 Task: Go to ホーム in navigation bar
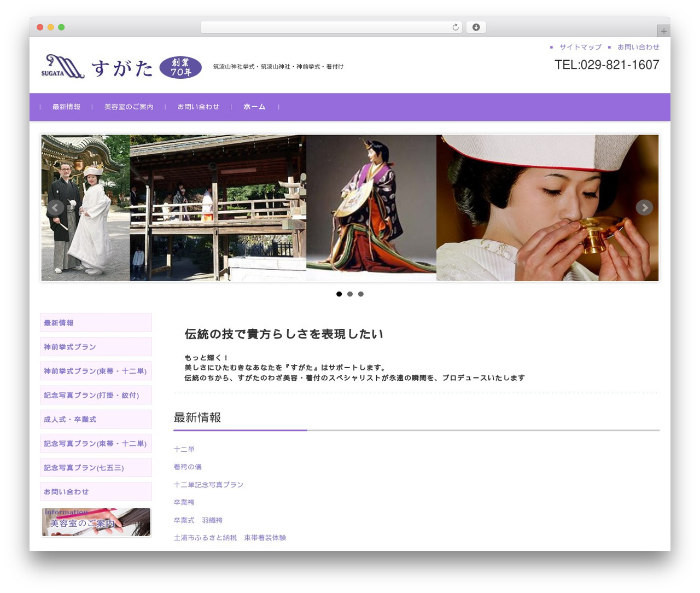tap(254, 107)
